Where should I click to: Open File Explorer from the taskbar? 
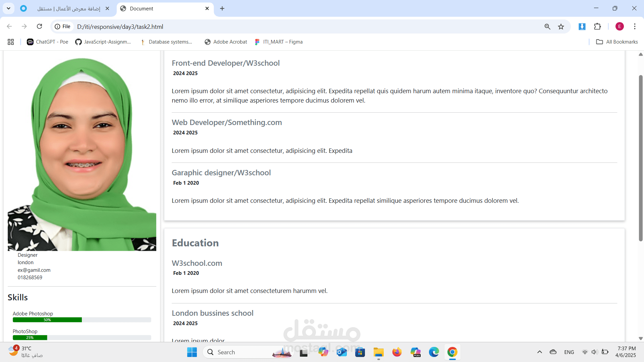click(x=378, y=352)
